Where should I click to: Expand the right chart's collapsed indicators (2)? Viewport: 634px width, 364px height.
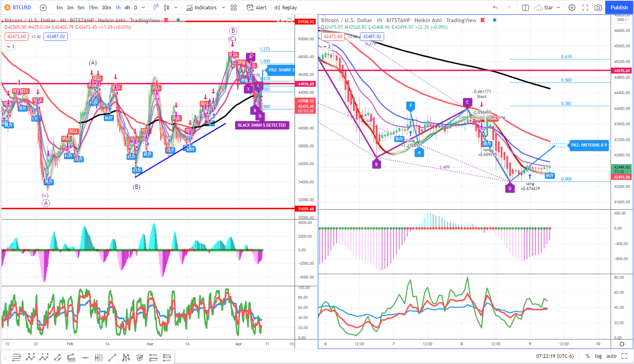[327, 47]
